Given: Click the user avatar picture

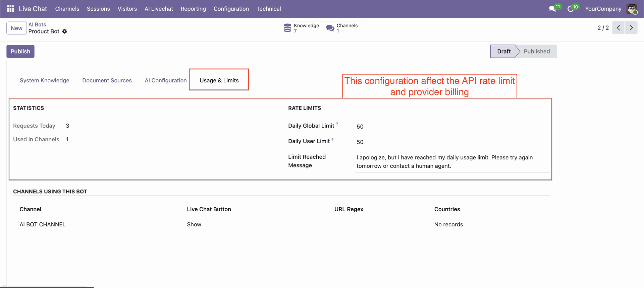Looking at the screenshot, I should point(632,9).
